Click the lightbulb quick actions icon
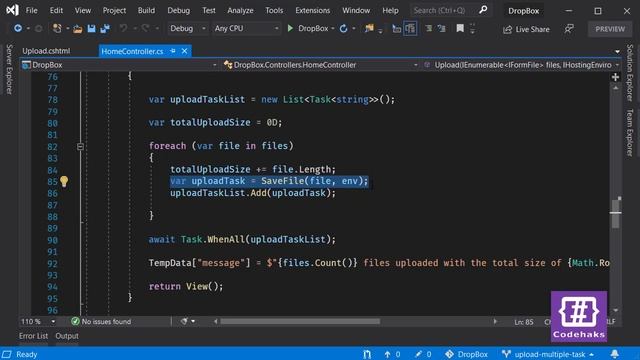Image resolution: width=640 pixels, height=360 pixels. 64,181
